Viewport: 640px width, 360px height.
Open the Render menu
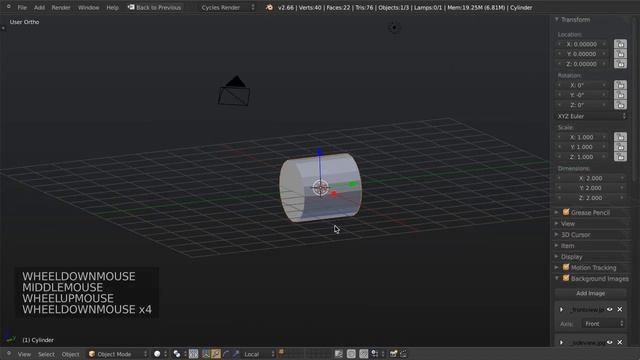61,7
